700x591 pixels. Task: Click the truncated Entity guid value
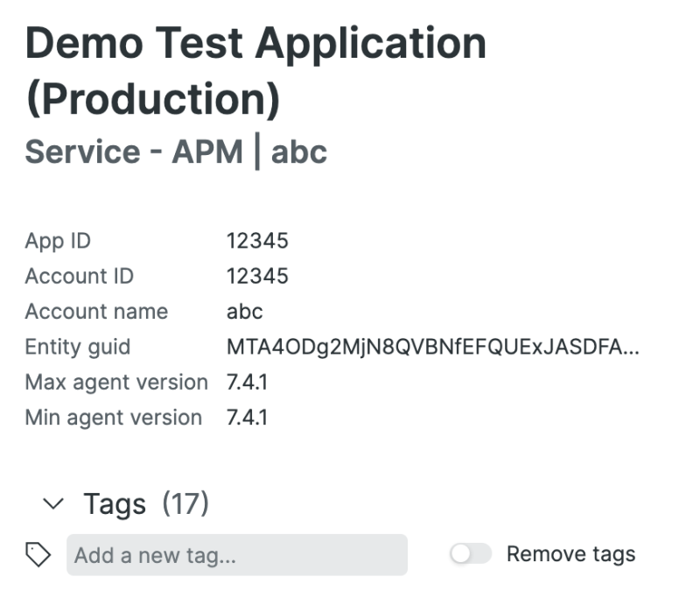point(432,347)
